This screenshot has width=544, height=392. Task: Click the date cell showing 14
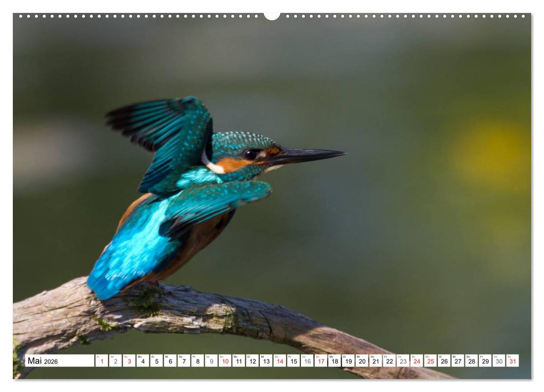(x=281, y=361)
